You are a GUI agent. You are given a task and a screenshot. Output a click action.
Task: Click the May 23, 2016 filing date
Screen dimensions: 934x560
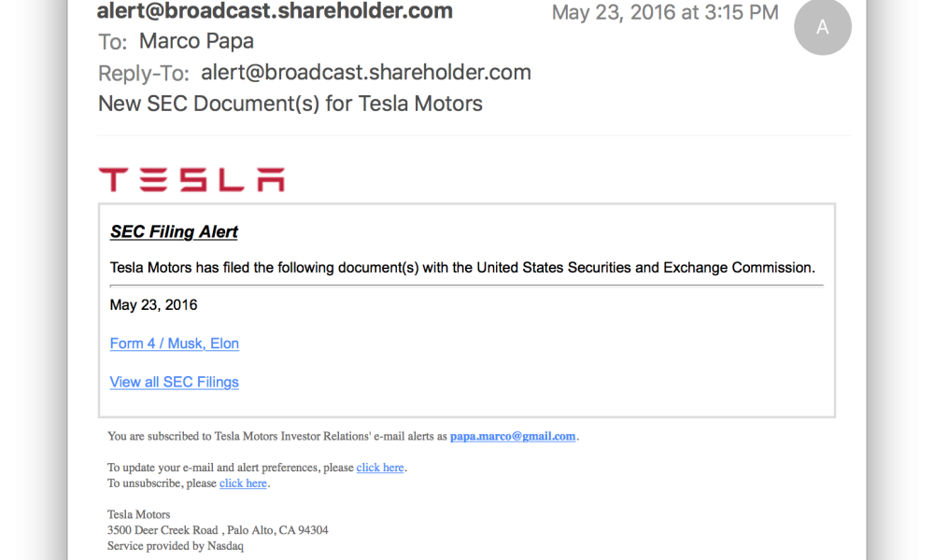pyautogui.click(x=154, y=305)
